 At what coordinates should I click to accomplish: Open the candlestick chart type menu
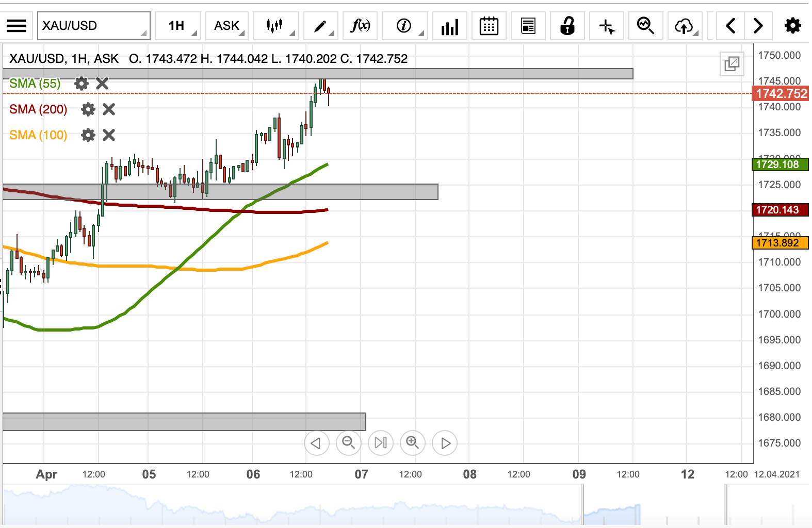pos(276,26)
